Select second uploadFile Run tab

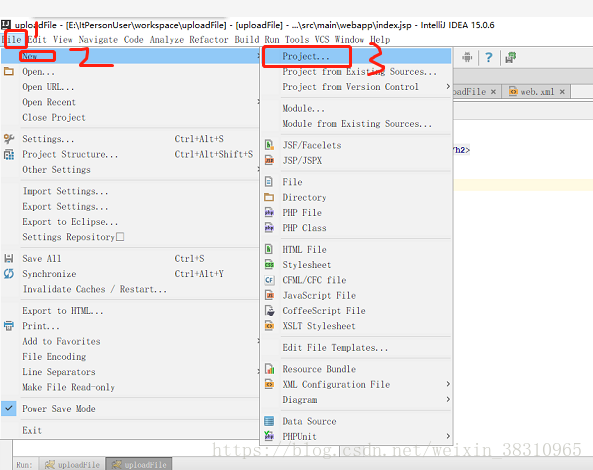139,464
